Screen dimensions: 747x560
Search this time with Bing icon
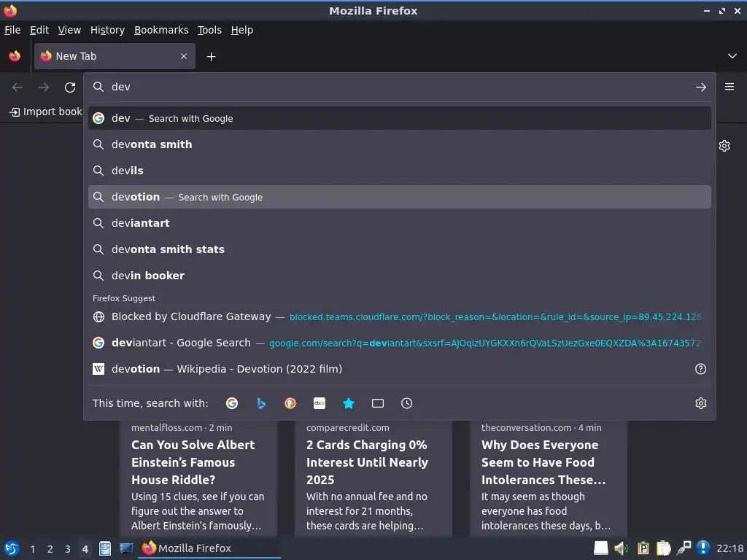[x=261, y=403]
